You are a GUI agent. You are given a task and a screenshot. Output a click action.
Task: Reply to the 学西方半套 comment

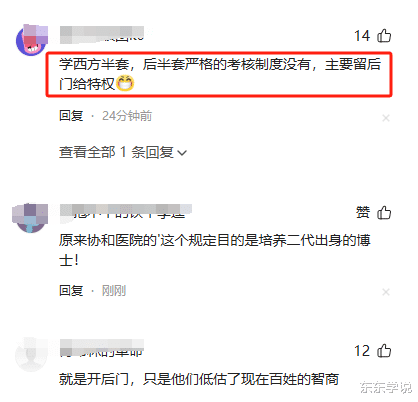[x=71, y=116]
